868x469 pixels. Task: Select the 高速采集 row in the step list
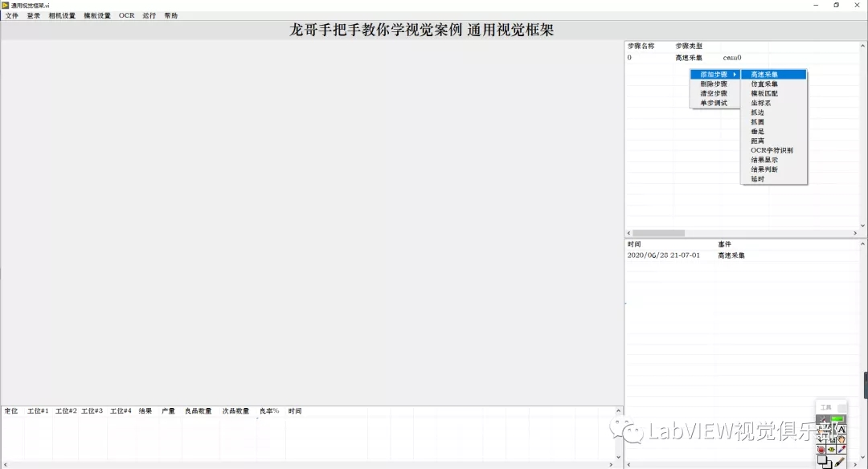[689, 57]
